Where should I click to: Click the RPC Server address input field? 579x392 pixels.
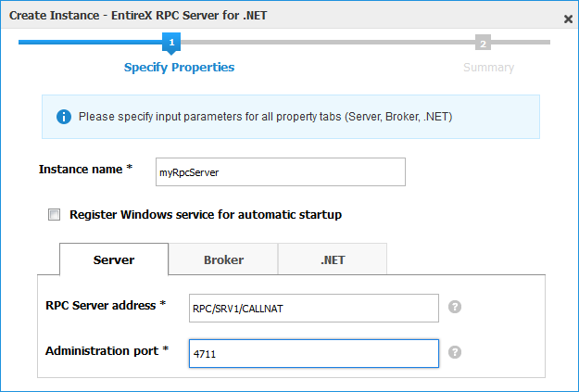coord(314,308)
